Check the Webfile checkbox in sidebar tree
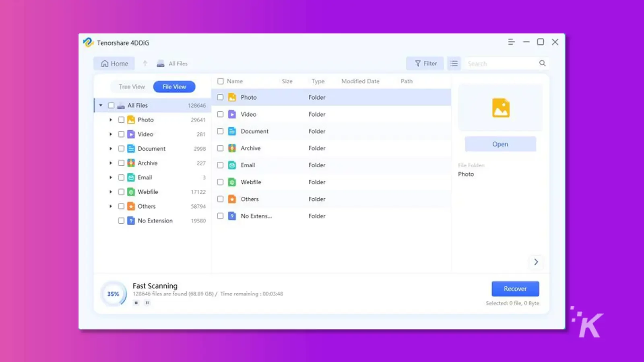This screenshot has height=362, width=644. 121,192
